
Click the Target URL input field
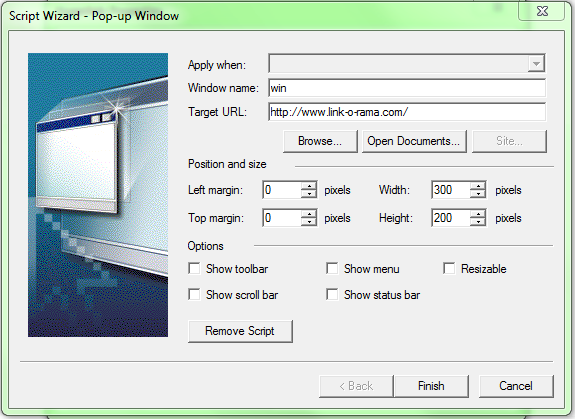pyautogui.click(x=407, y=112)
